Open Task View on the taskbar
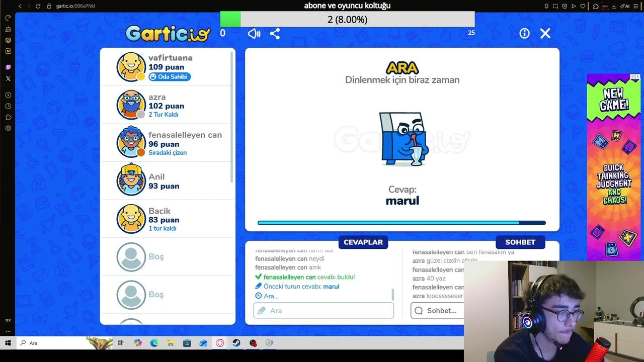This screenshot has width=644, height=362. click(121, 343)
